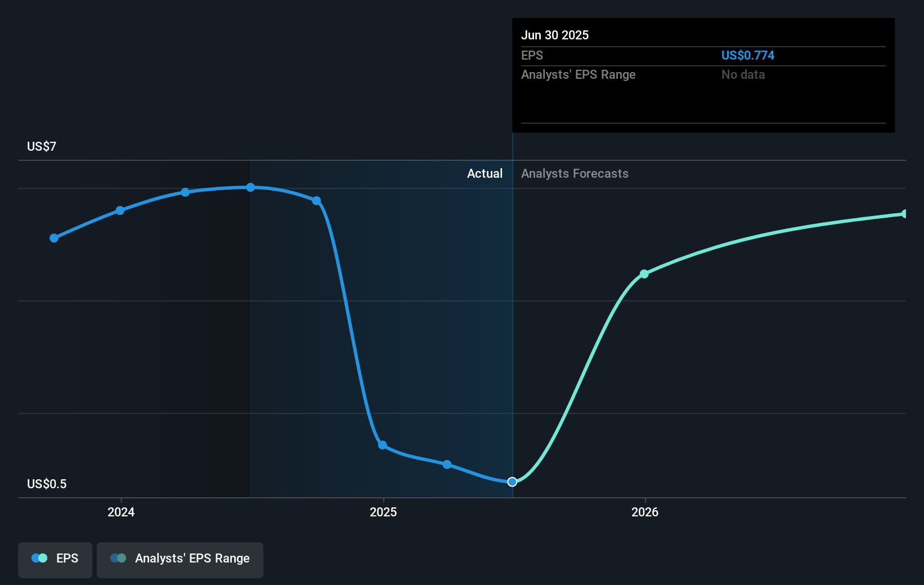Toggle between Actual and Analysts Forecasts view

tap(513, 173)
